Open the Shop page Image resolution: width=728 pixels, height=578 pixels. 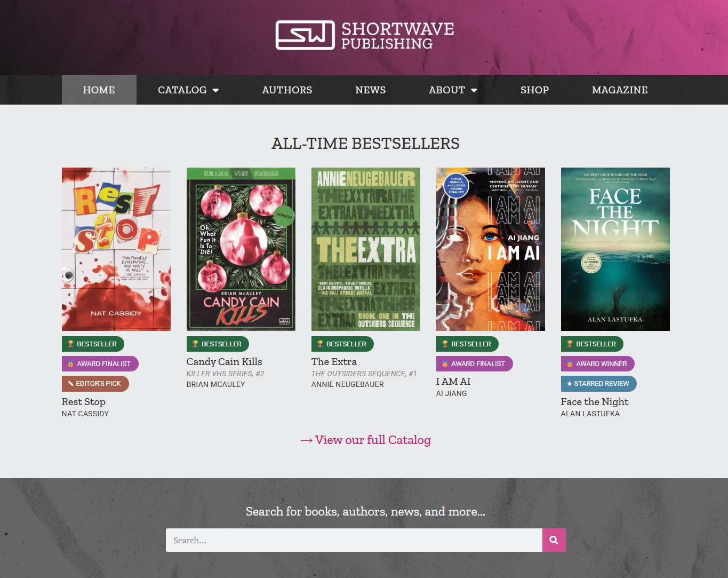tap(534, 90)
